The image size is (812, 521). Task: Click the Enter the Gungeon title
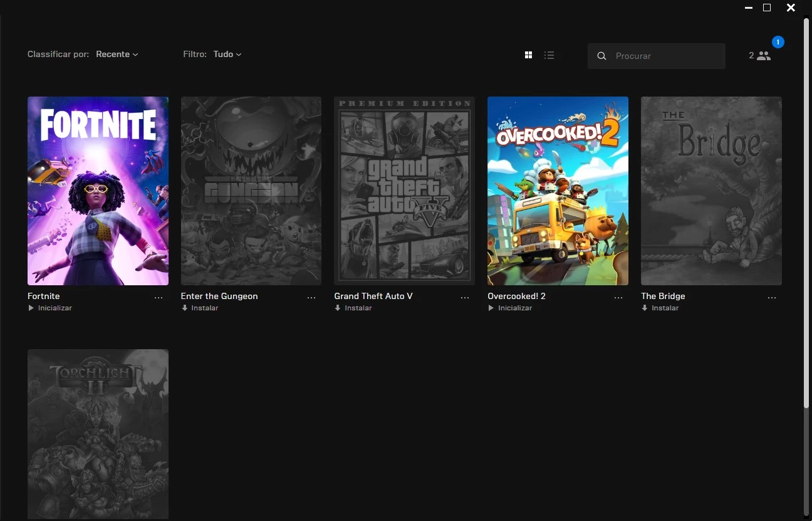click(219, 296)
